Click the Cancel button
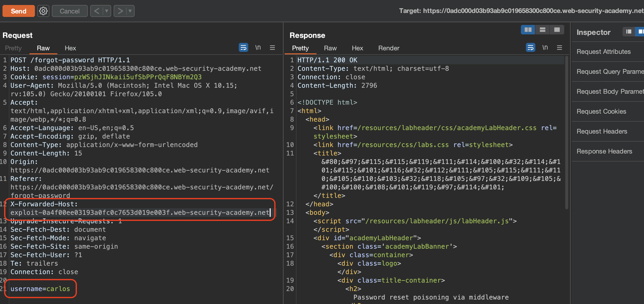 tap(70, 11)
